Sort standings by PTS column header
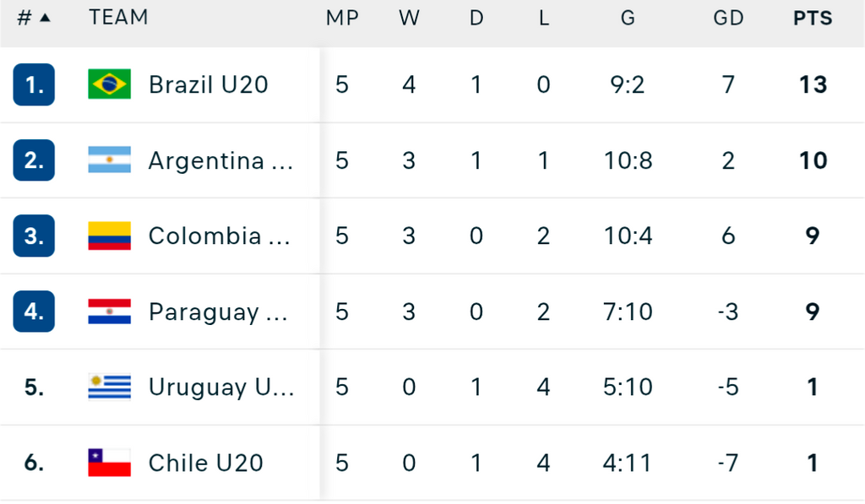This screenshot has height=504, width=865. pyautogui.click(x=812, y=18)
